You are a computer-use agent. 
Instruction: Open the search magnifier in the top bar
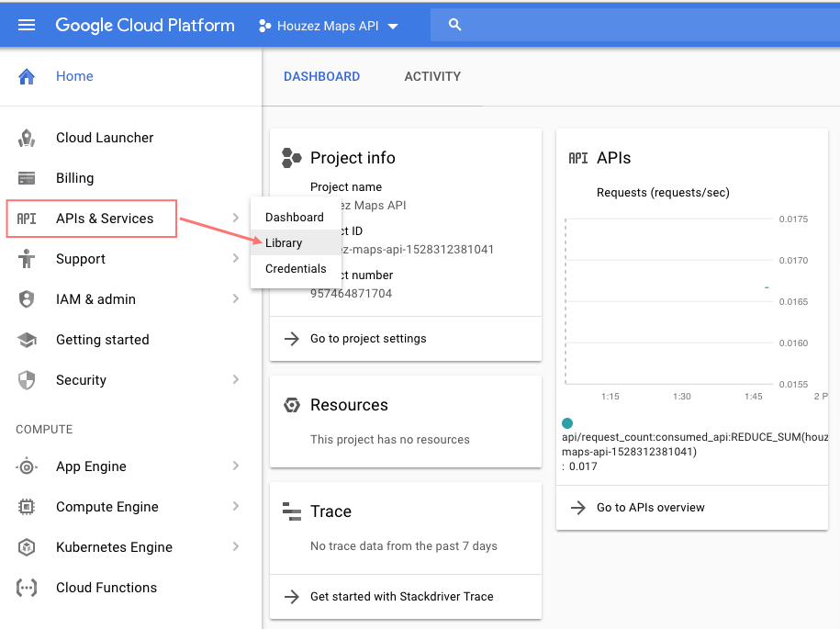tap(455, 25)
